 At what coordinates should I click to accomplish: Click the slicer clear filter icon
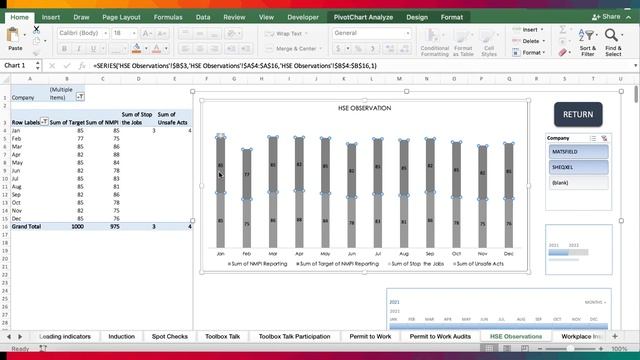pos(604,138)
